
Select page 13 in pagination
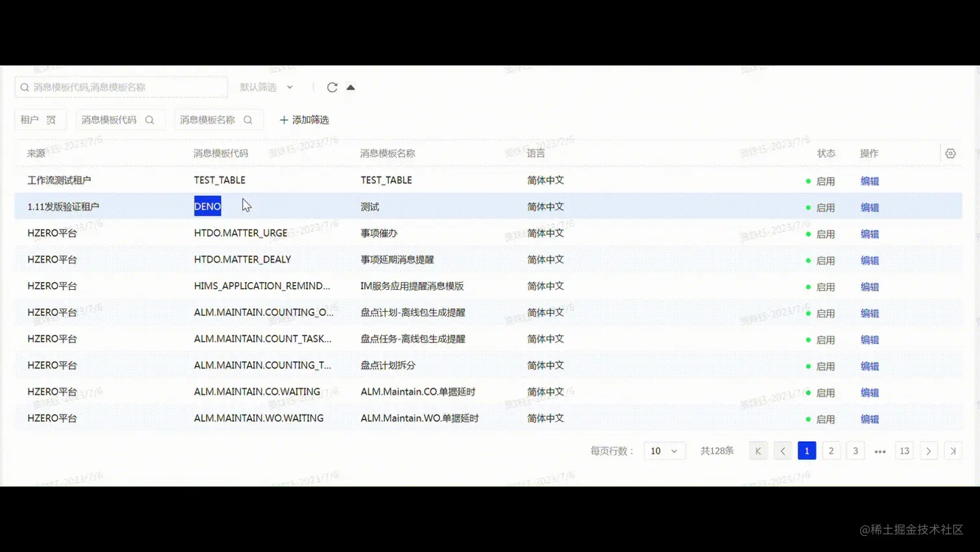point(904,450)
